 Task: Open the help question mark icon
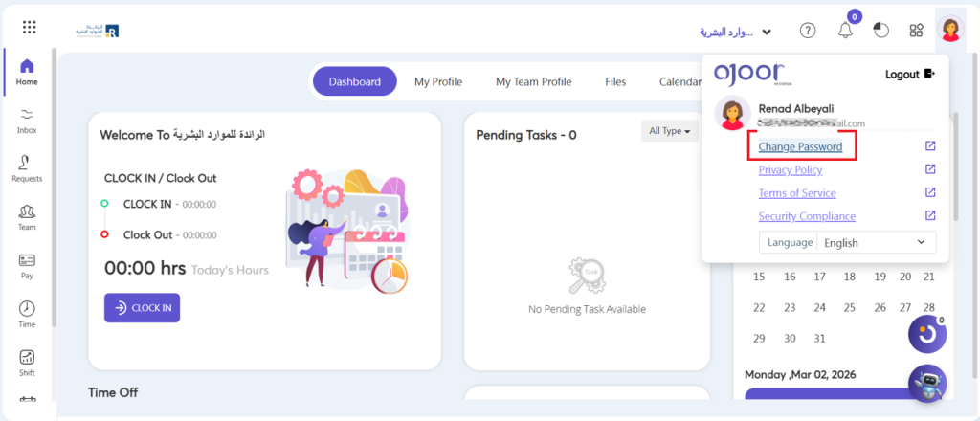[x=808, y=31]
